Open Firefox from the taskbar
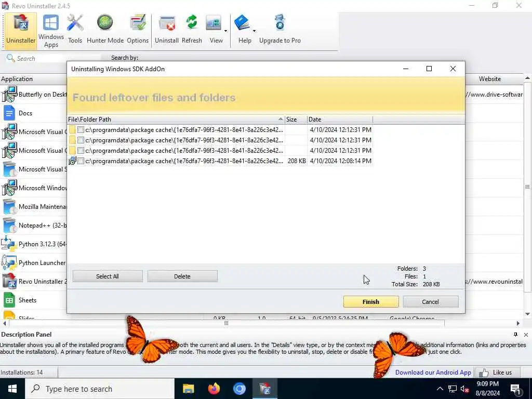Viewport: 532px width, 399px height. point(214,389)
